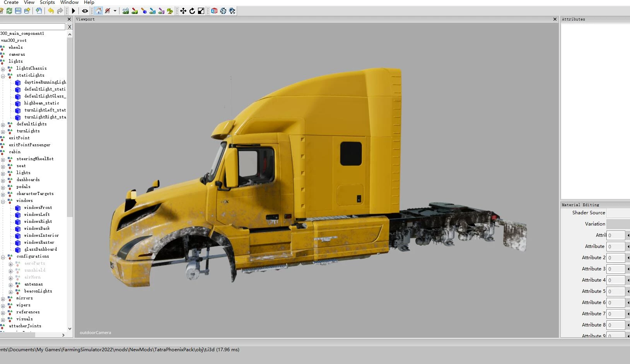The width and height of the screenshot is (630, 364).
Task: Toggle the crossed-out red icon beside the house
Action: click(108, 11)
